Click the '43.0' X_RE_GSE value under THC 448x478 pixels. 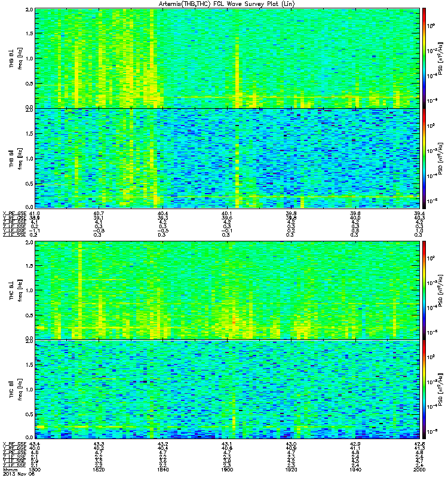[x=291, y=443]
